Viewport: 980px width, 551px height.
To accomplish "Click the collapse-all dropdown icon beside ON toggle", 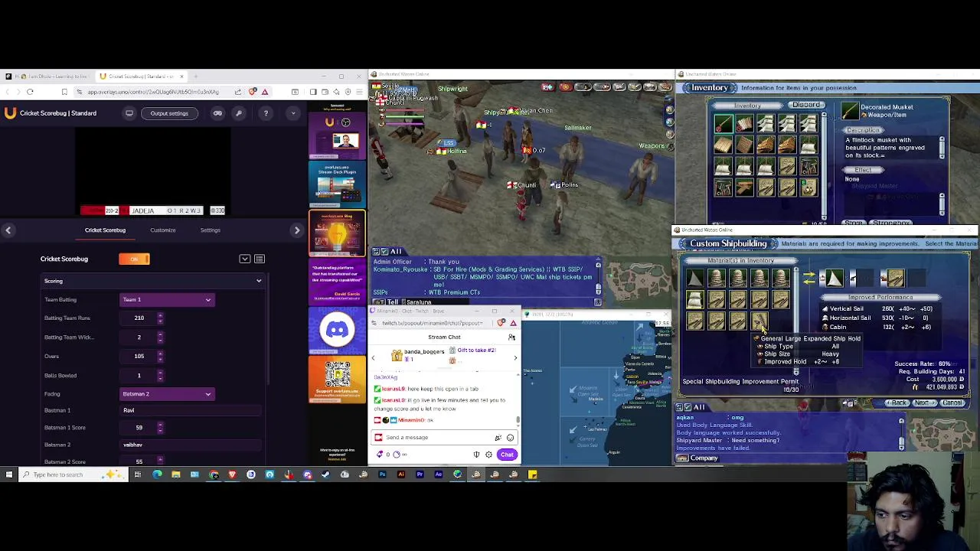I will 245,259.
